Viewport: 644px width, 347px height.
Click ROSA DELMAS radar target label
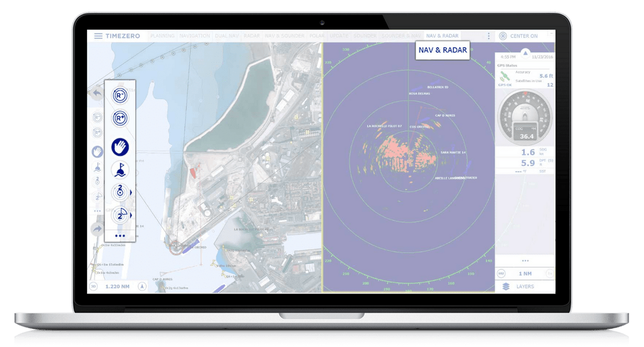420,93
